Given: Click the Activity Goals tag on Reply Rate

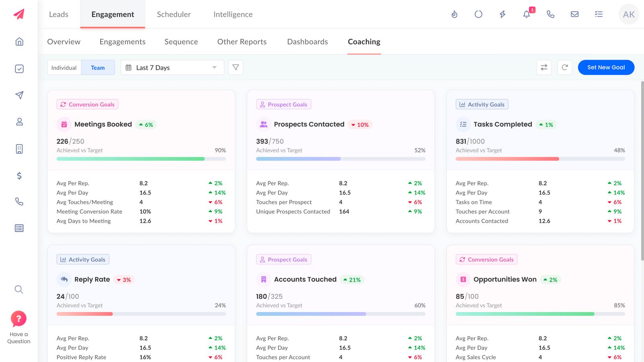Looking at the screenshot, I should click(x=83, y=259).
